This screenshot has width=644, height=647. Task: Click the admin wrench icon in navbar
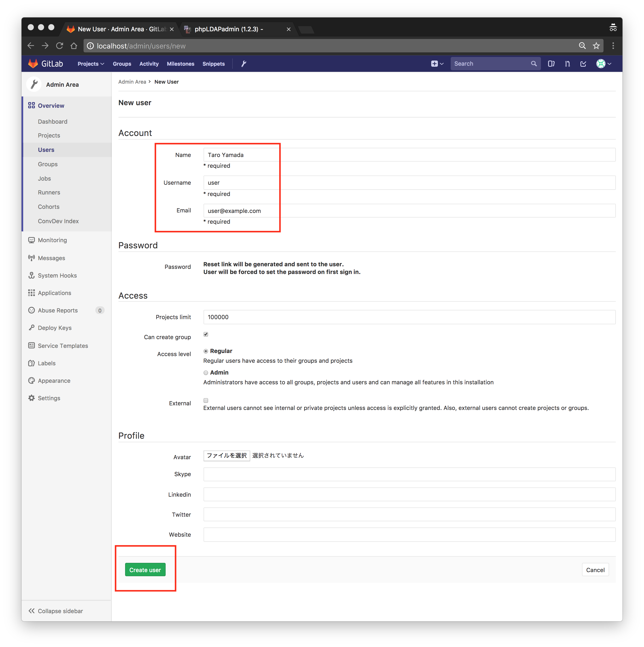(244, 64)
